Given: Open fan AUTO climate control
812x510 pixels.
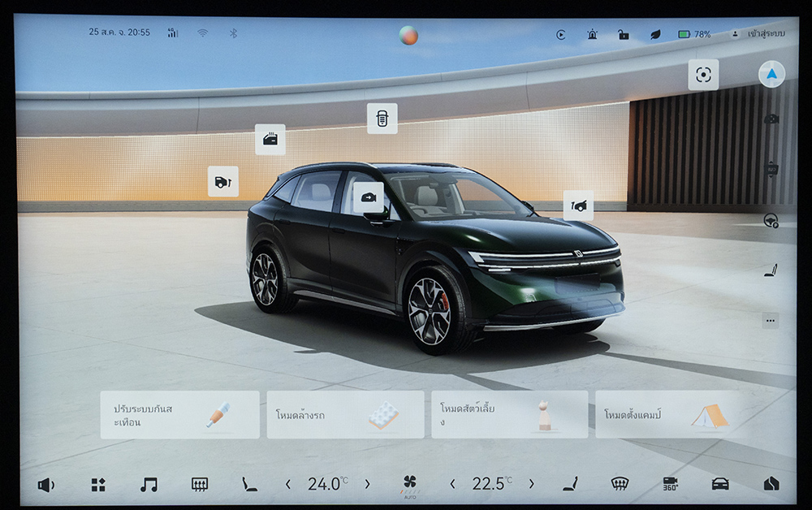Looking at the screenshot, I should tap(410, 485).
